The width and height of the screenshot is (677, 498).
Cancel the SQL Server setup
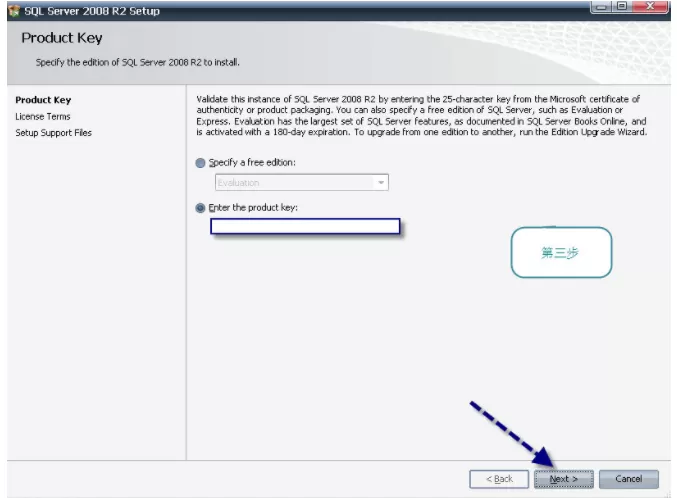coord(629,479)
